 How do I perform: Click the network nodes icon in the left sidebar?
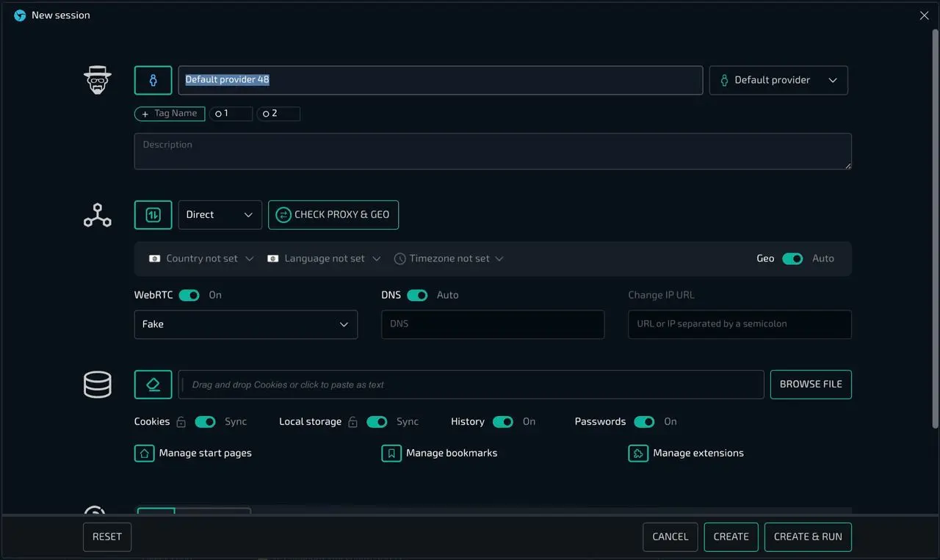click(98, 215)
